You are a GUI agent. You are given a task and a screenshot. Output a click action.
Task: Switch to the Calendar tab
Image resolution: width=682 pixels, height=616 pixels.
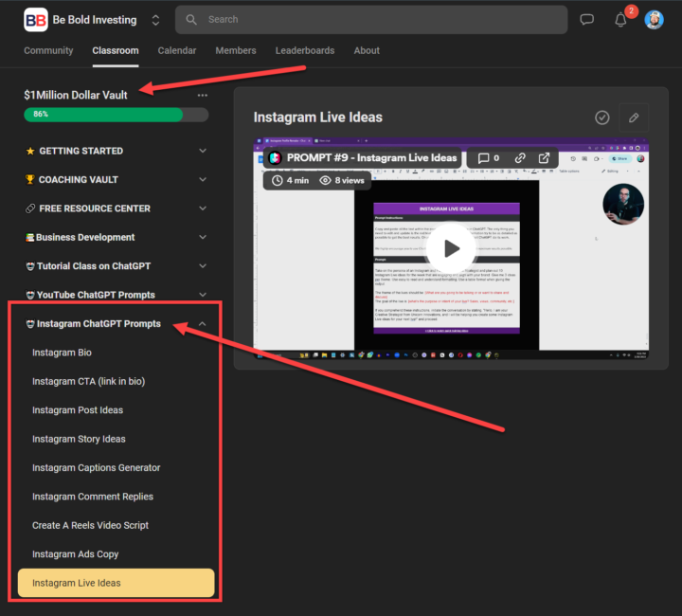[177, 50]
